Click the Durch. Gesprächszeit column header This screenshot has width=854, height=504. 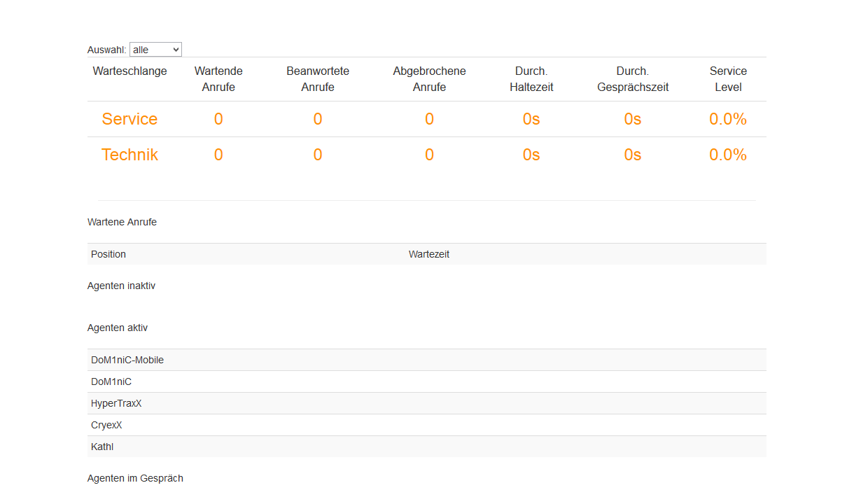[633, 79]
